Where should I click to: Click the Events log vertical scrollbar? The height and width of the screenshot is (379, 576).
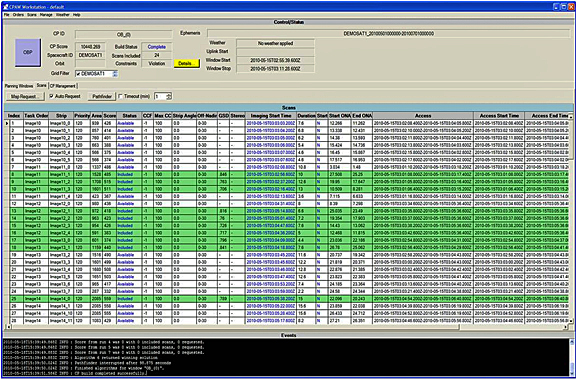(x=571, y=358)
